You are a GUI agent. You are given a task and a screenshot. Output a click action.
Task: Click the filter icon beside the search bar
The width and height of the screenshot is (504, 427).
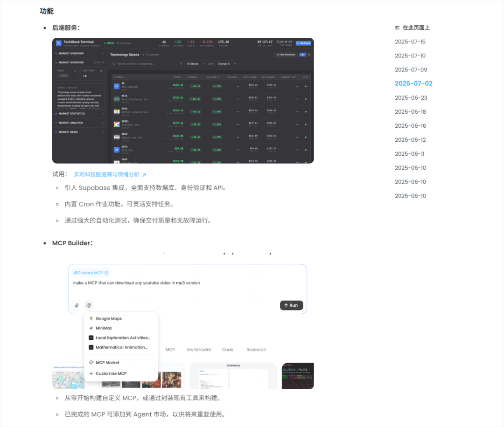181,62
